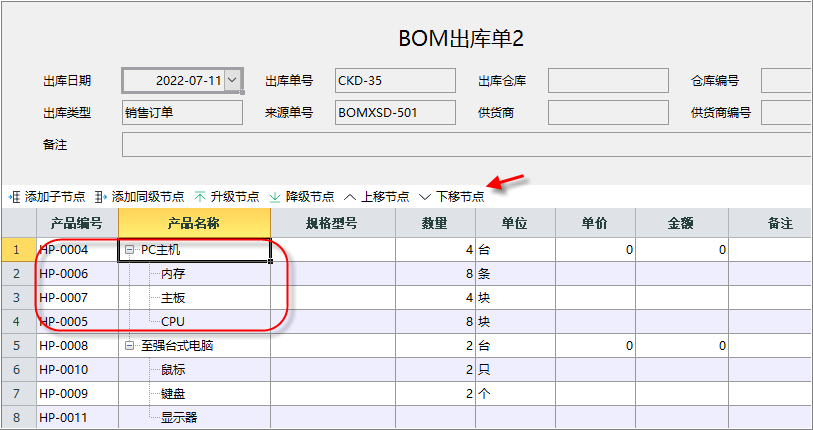813x430 pixels.
Task: Click the HP-0011 product code cell
Action: click(x=77, y=418)
